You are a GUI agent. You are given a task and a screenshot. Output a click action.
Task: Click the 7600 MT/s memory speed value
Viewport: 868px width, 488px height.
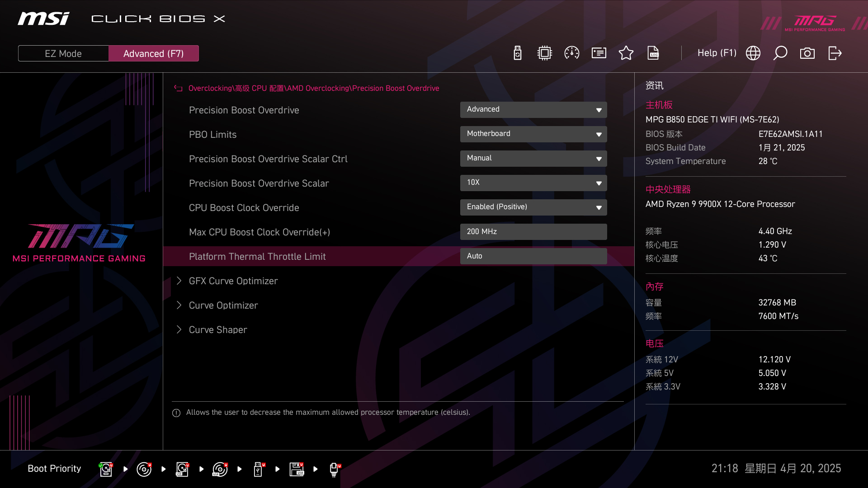(778, 316)
